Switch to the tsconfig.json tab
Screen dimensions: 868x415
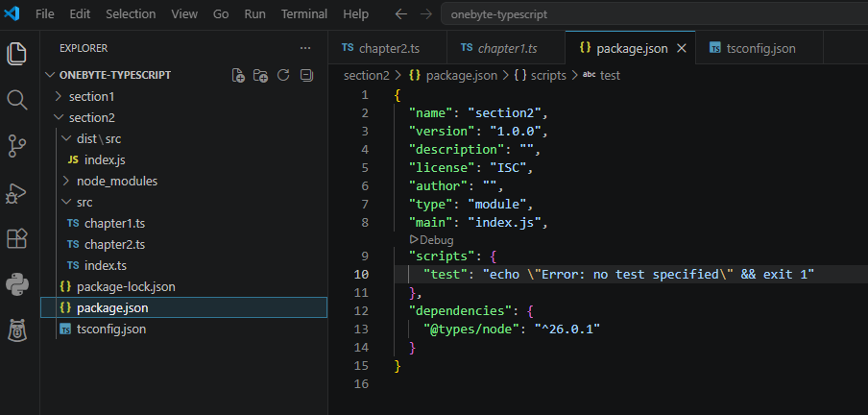coord(759,48)
